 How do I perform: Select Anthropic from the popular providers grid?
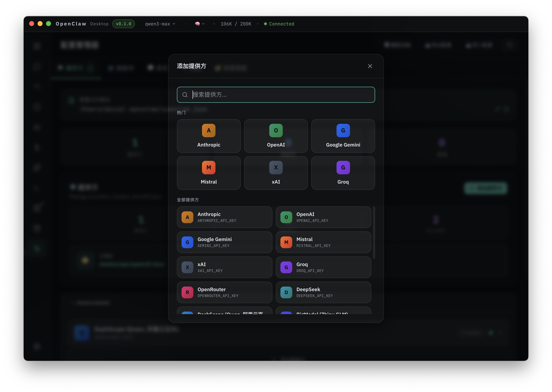209,136
